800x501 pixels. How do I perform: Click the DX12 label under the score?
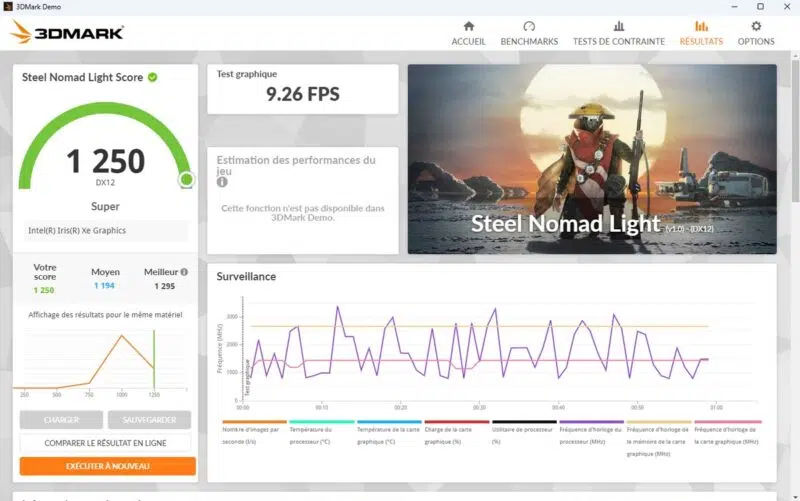tap(105, 183)
